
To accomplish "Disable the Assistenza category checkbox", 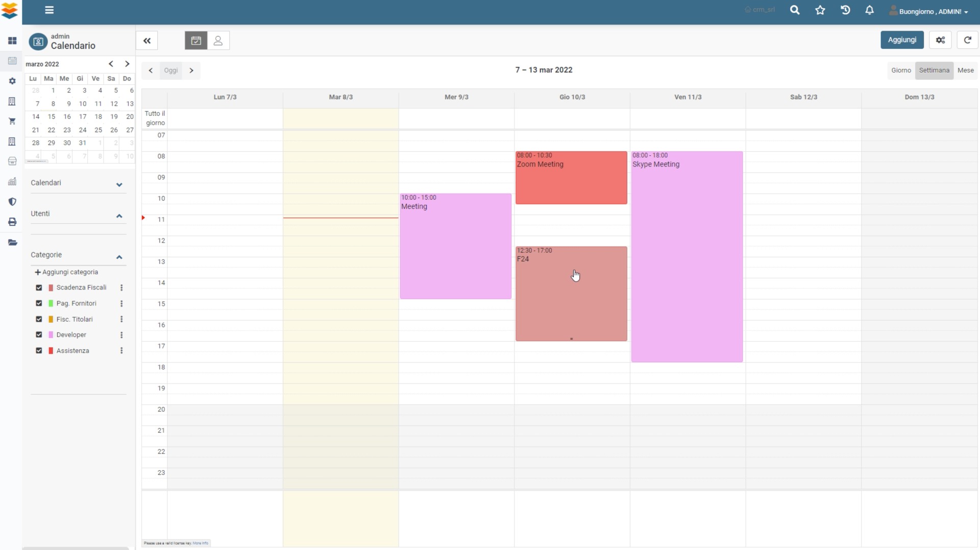I will pyautogui.click(x=39, y=351).
